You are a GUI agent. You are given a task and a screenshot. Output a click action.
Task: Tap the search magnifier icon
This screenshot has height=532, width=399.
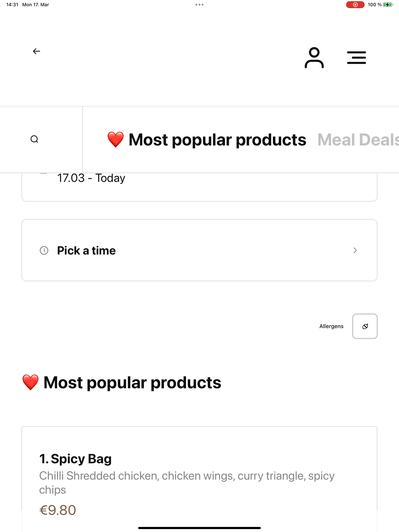(34, 139)
